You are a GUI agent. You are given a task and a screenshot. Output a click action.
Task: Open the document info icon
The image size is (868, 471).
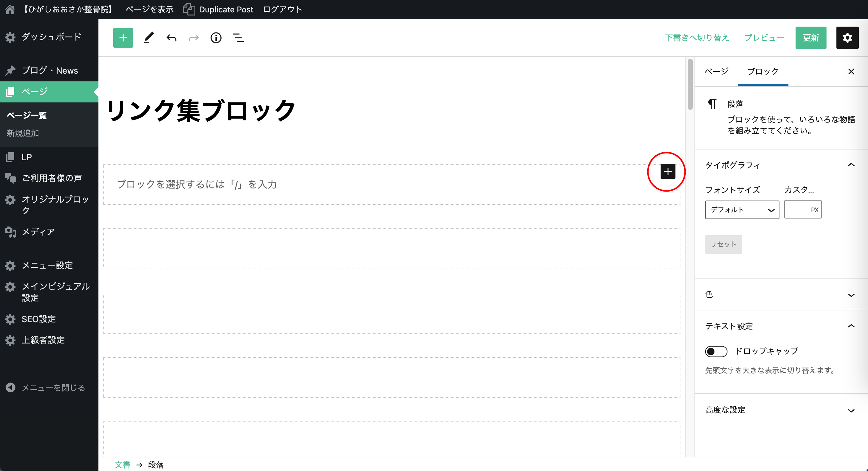click(216, 38)
